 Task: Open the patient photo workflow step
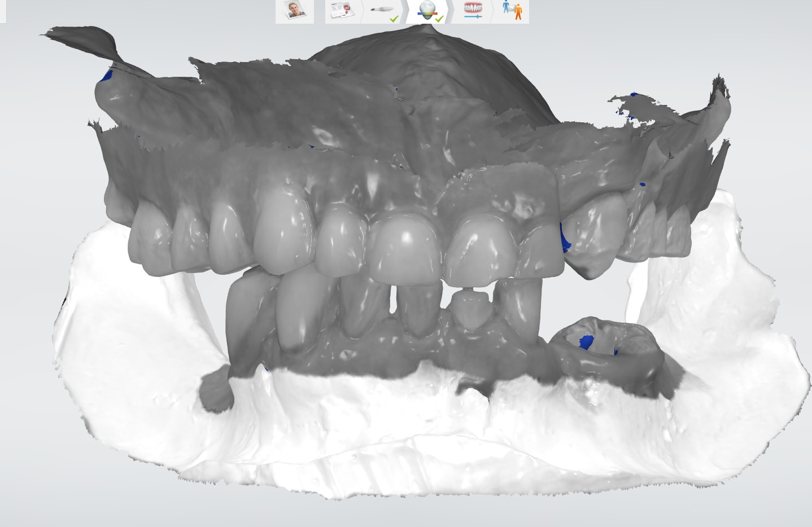294,11
